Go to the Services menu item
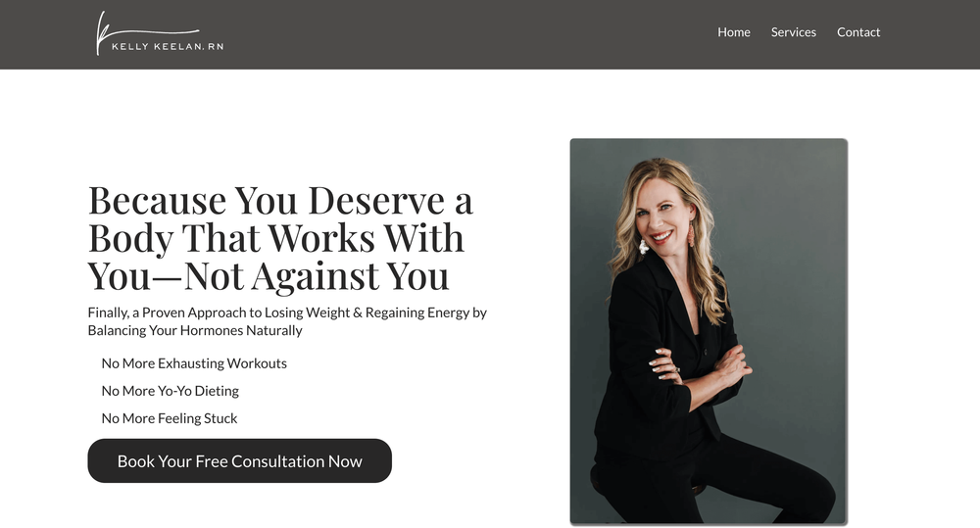Viewport: 980px width, 528px height. pyautogui.click(x=793, y=32)
